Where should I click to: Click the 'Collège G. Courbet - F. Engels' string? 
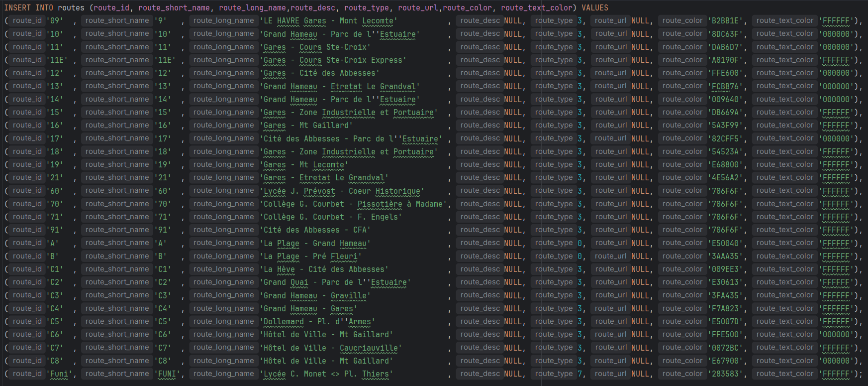click(x=330, y=217)
